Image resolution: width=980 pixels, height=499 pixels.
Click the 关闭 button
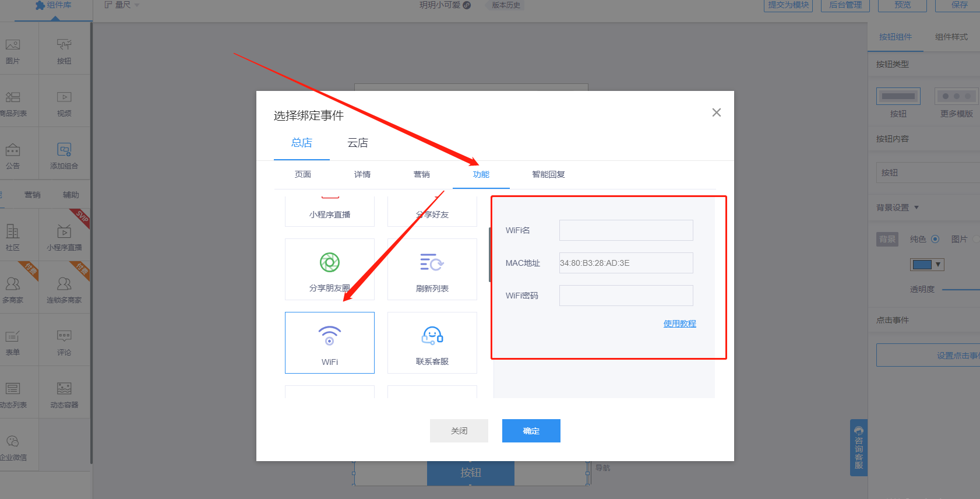[459, 431]
